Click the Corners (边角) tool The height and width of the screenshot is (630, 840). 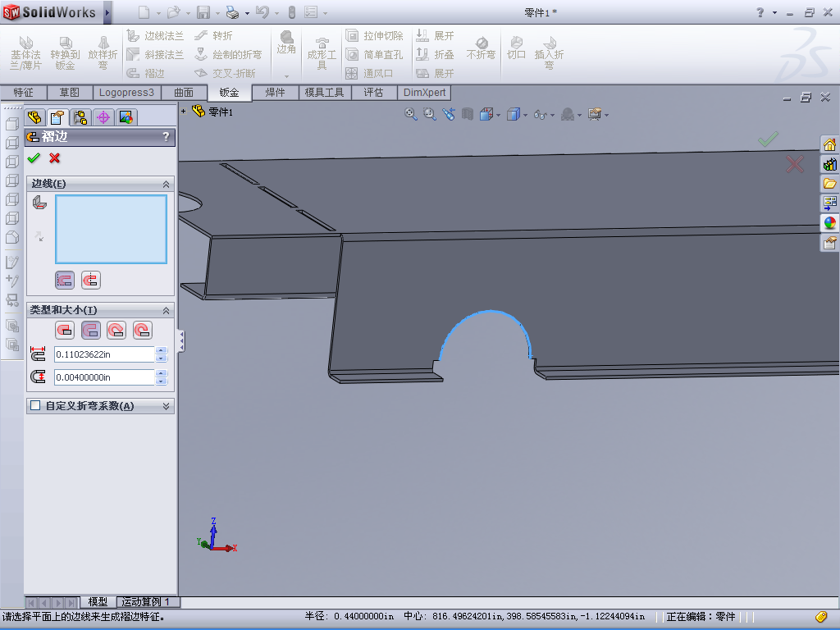pyautogui.click(x=286, y=42)
